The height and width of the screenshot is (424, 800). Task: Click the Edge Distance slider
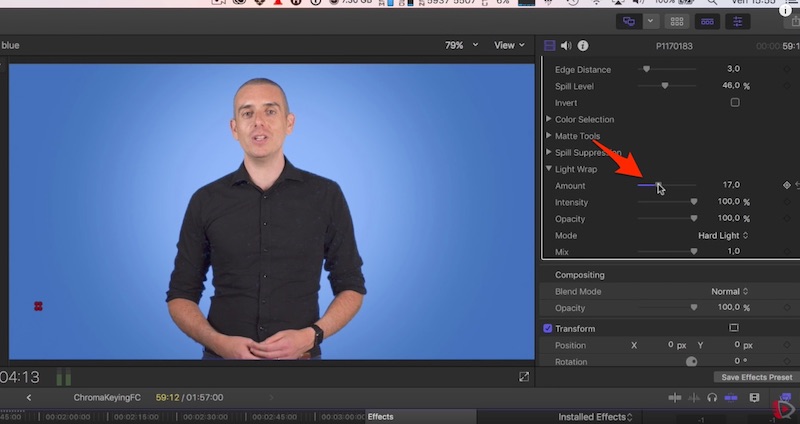point(667,69)
